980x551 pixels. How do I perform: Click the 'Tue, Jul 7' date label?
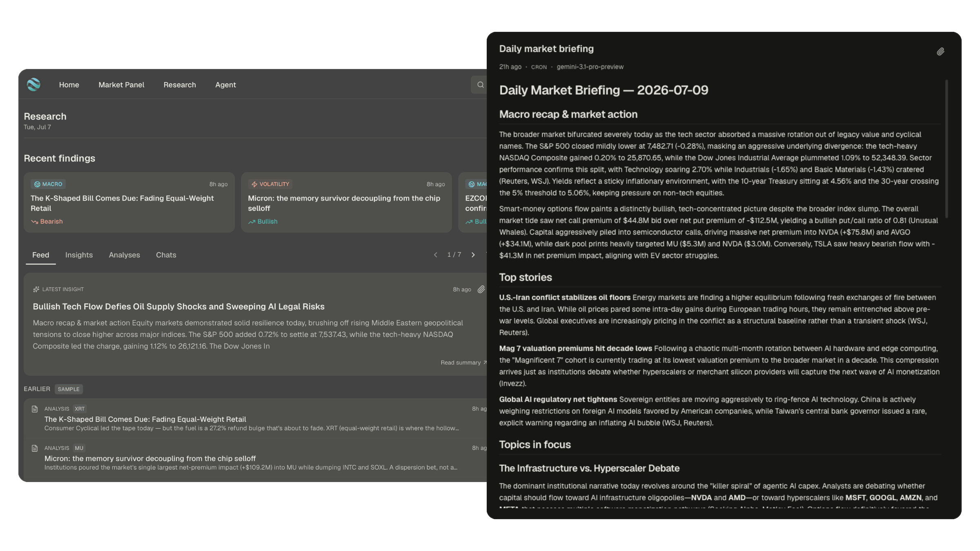37,127
